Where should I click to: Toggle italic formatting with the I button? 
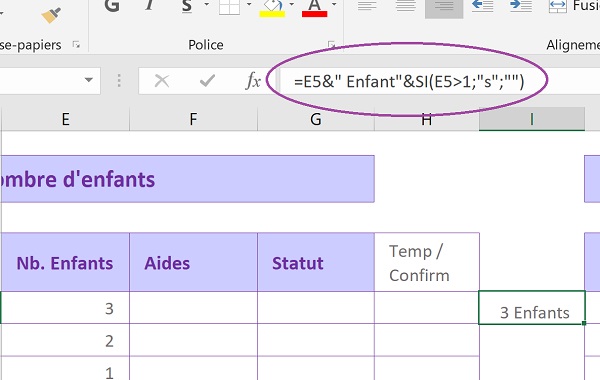(x=150, y=6)
